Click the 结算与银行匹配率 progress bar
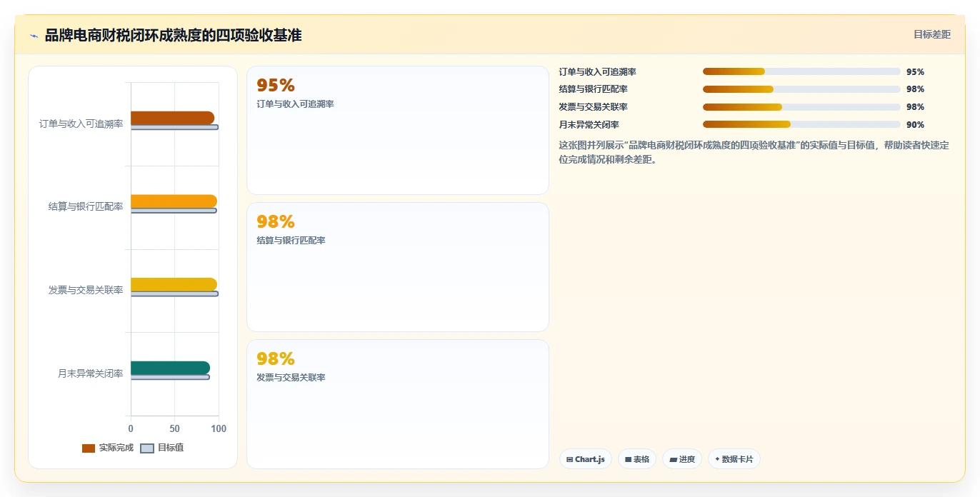980x497 pixels. (x=801, y=89)
